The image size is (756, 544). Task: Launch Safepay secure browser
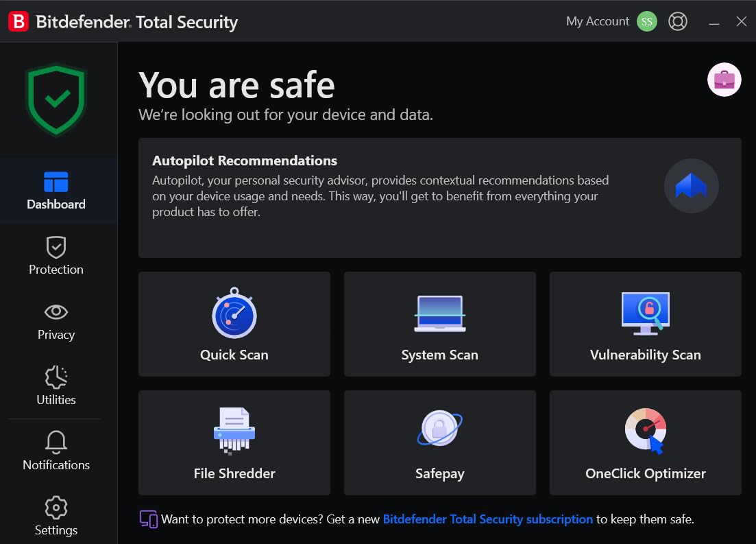pyautogui.click(x=439, y=442)
